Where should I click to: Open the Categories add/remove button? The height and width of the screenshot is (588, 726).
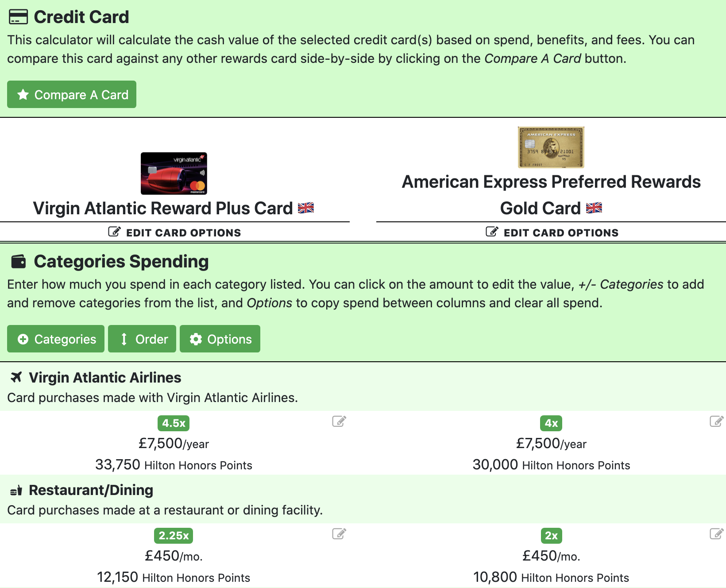(x=56, y=339)
